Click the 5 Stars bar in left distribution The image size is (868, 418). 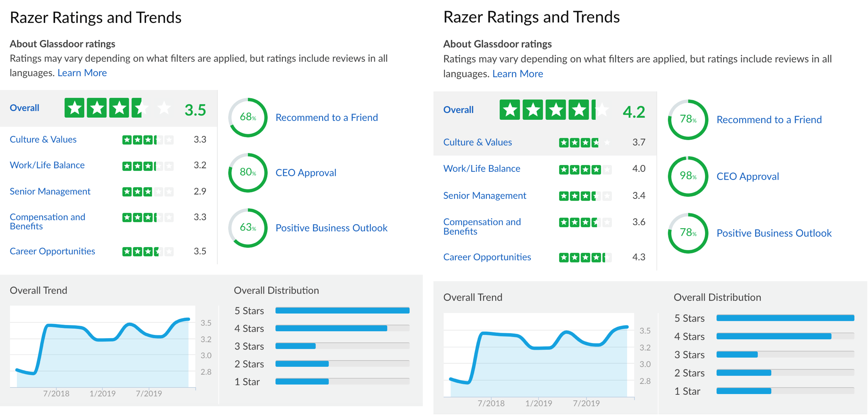point(342,311)
